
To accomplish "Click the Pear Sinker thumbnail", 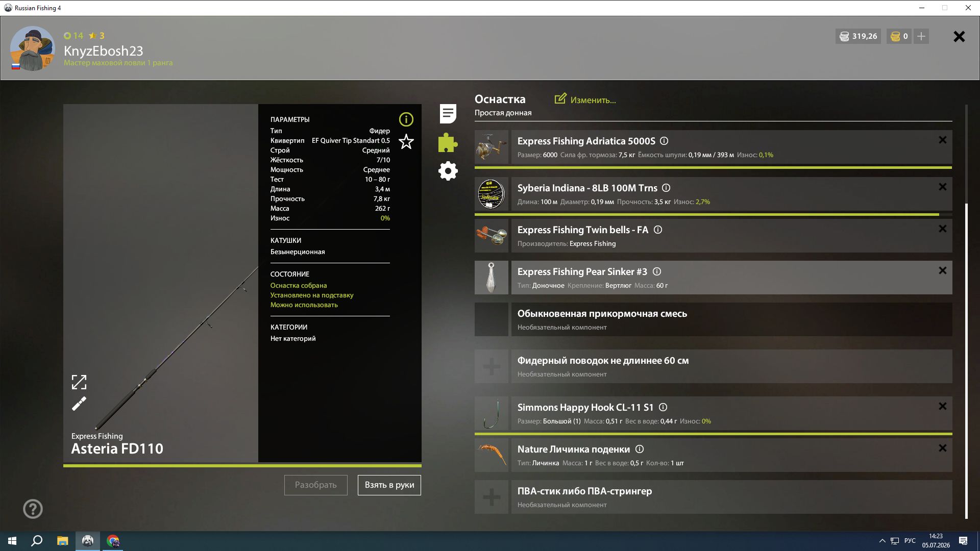I will click(x=492, y=278).
